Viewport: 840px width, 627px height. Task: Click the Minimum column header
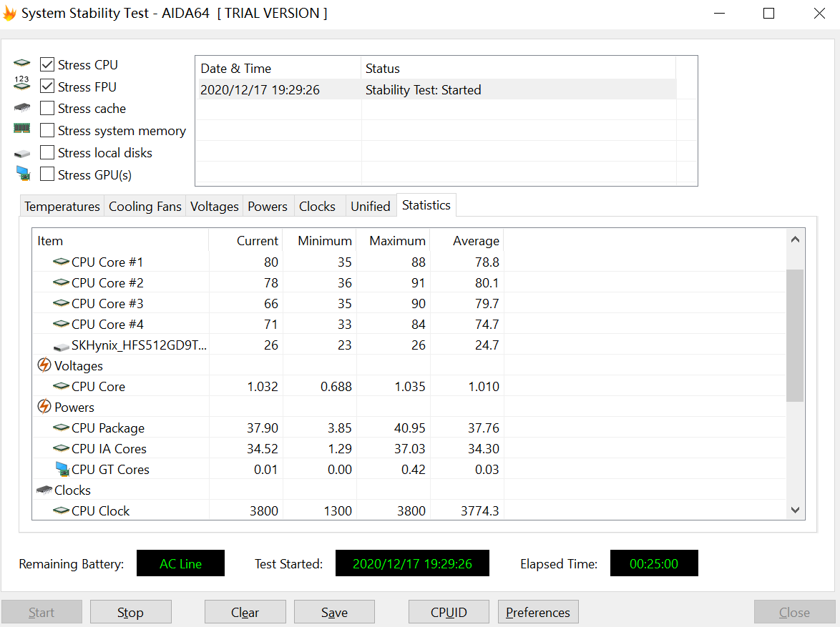319,240
